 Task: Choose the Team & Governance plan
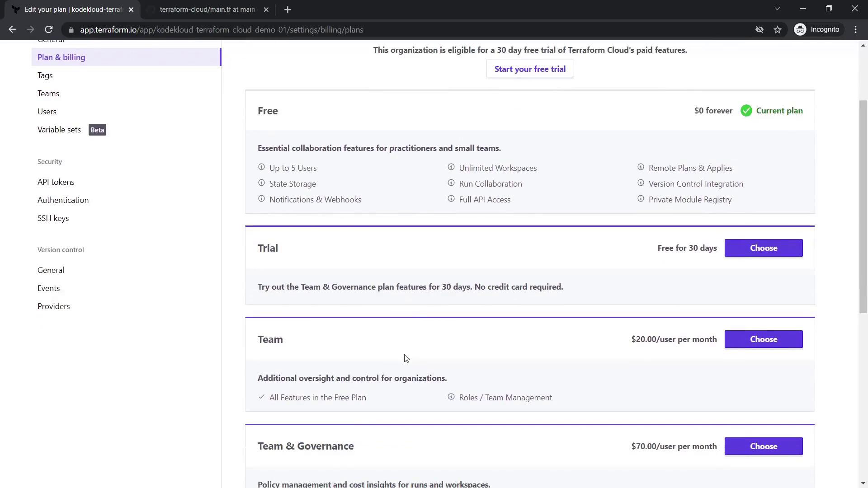click(764, 446)
